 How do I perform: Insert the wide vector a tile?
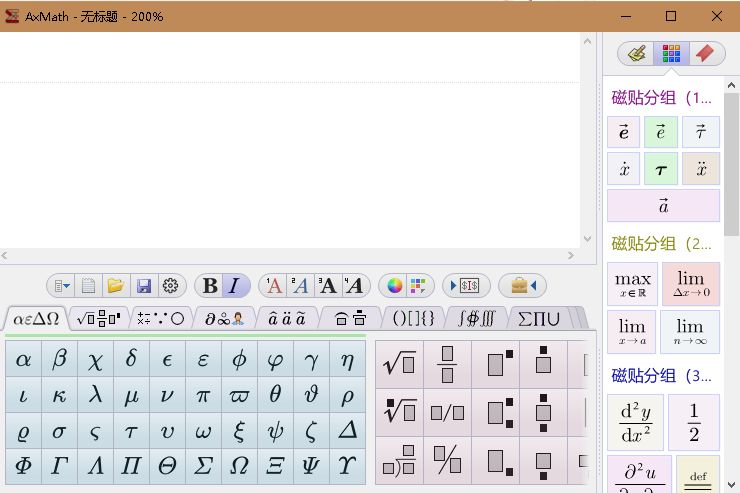coord(663,206)
